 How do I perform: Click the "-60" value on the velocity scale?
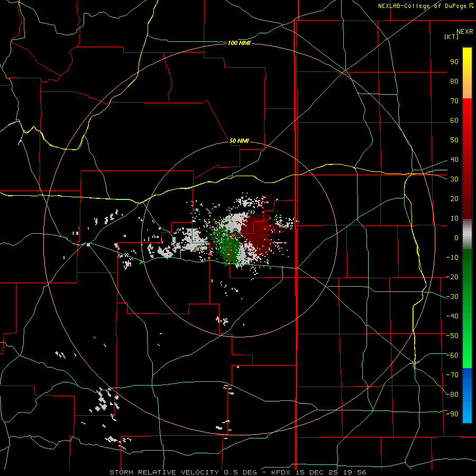click(452, 355)
